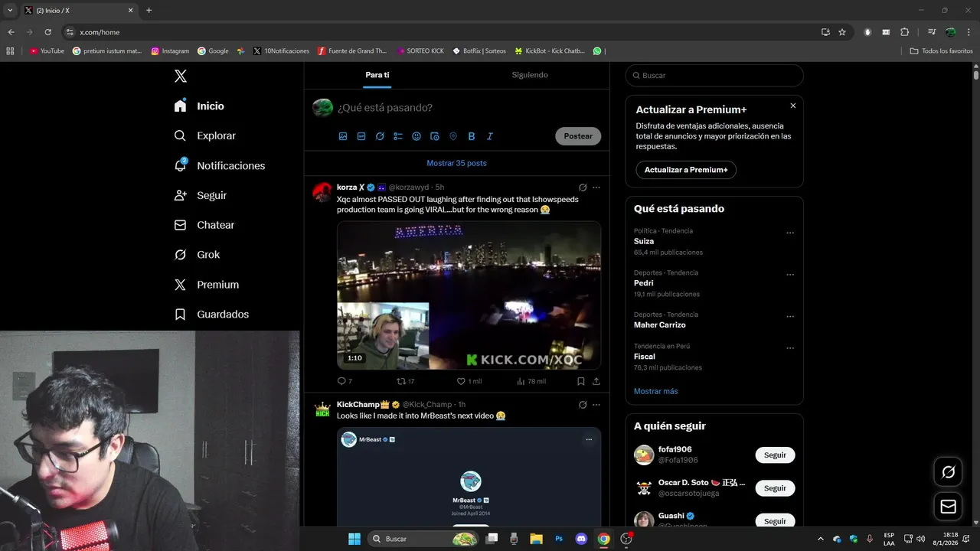Open options for the Pedri trend
Image resolution: width=980 pixels, height=551 pixels.
tap(790, 275)
